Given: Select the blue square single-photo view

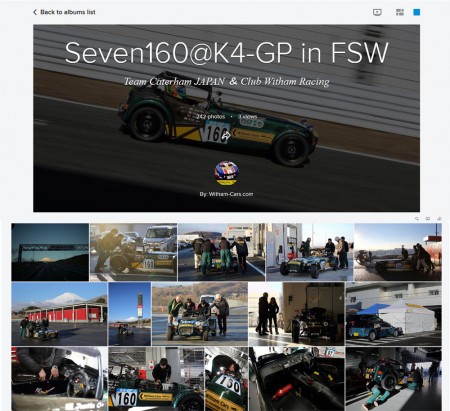Looking at the screenshot, I should point(417,12).
